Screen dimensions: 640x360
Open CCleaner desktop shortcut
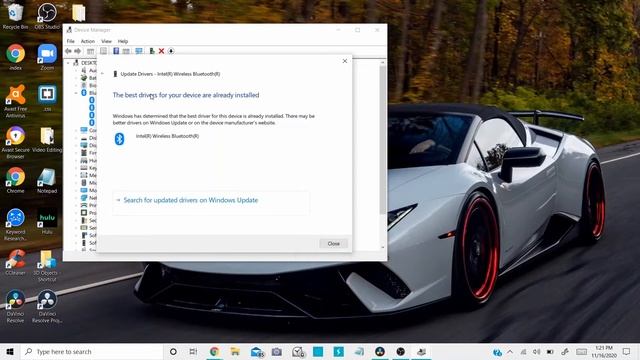point(16,262)
